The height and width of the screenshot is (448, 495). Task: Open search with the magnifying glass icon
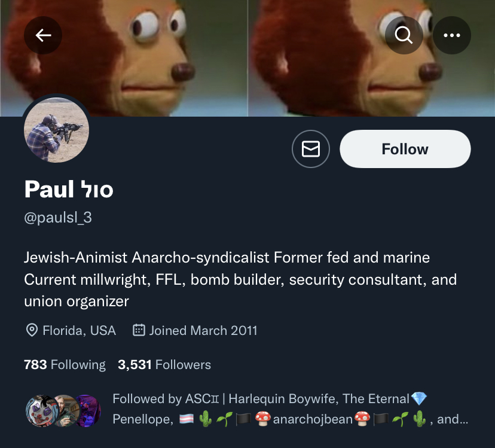(404, 35)
